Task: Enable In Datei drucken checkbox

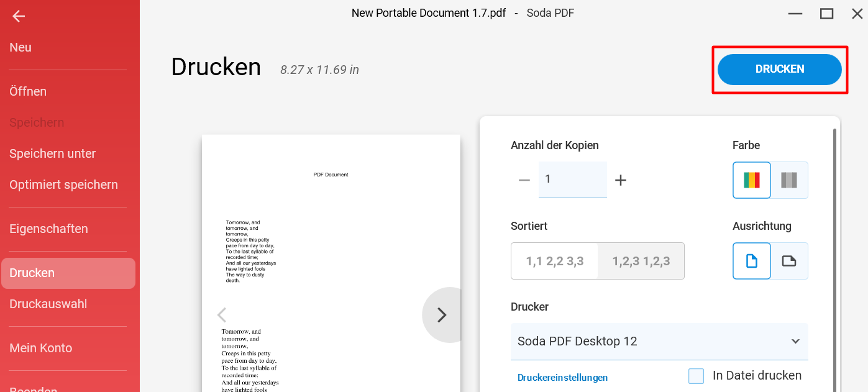Action: (x=696, y=376)
